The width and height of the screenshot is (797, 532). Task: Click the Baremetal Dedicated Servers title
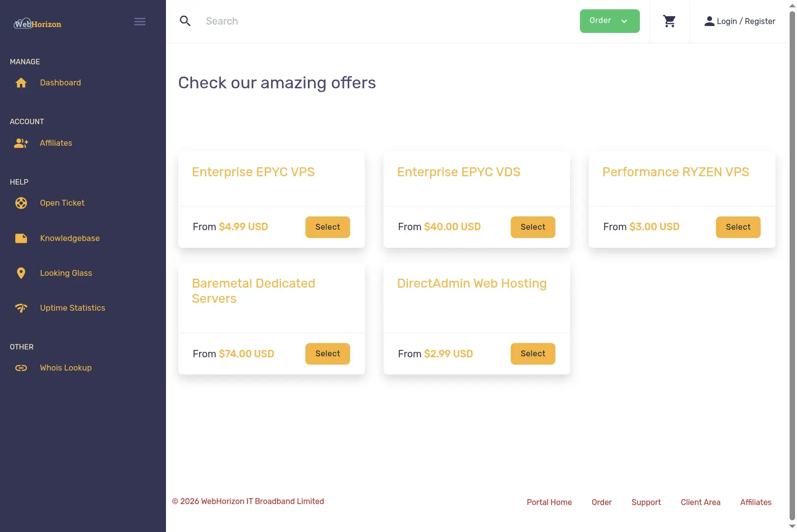253,291
